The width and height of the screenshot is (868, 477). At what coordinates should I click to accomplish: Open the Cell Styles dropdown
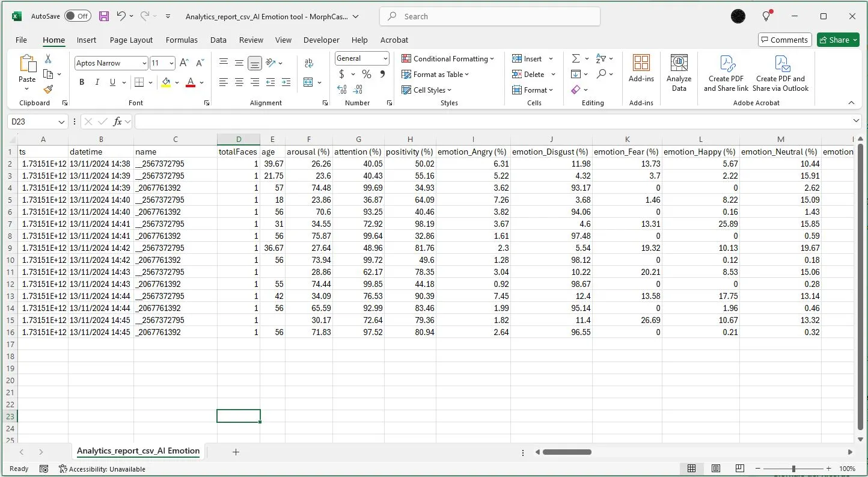pos(427,90)
